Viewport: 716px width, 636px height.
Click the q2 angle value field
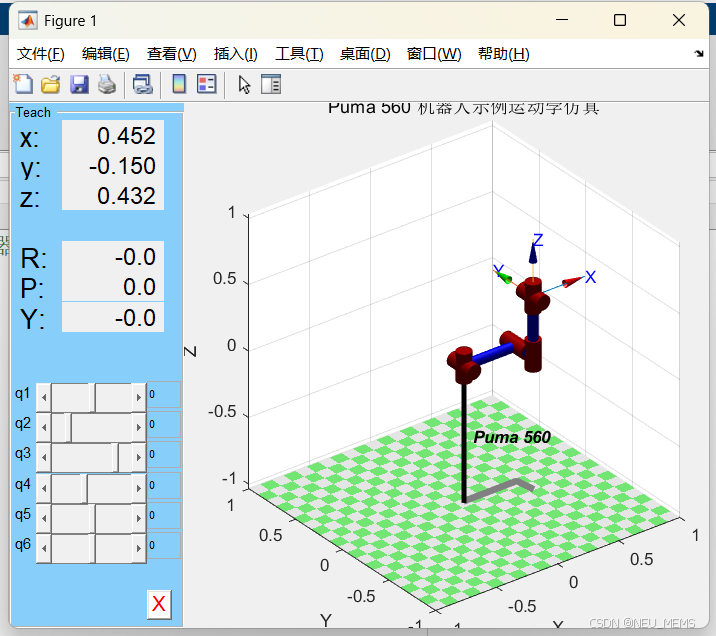pos(164,425)
